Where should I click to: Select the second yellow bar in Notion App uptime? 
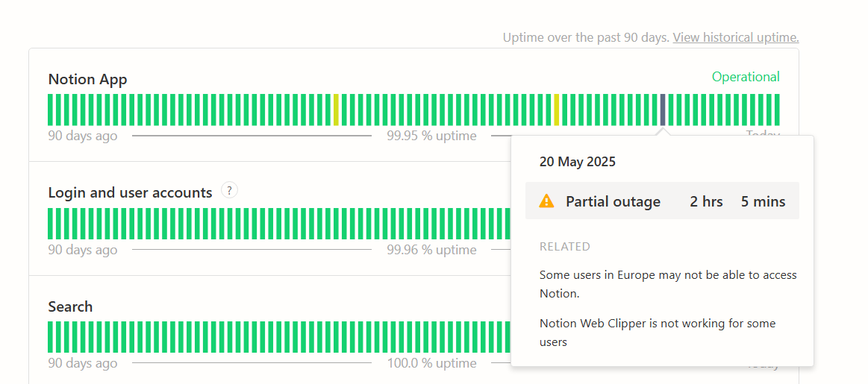click(x=557, y=110)
